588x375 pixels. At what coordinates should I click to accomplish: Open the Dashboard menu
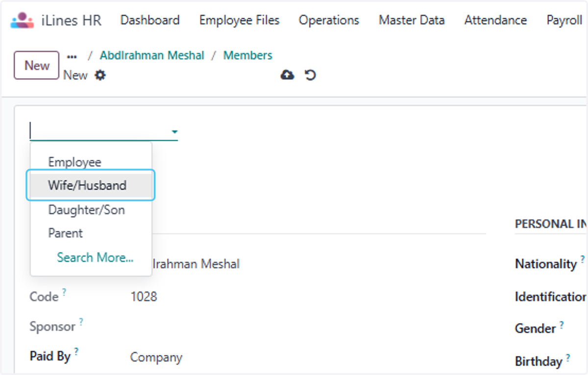(150, 20)
